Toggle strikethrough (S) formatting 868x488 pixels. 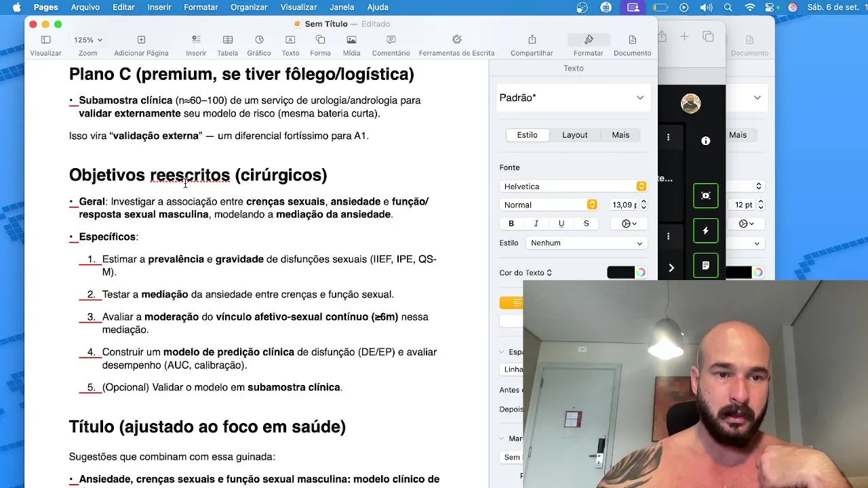pyautogui.click(x=587, y=224)
